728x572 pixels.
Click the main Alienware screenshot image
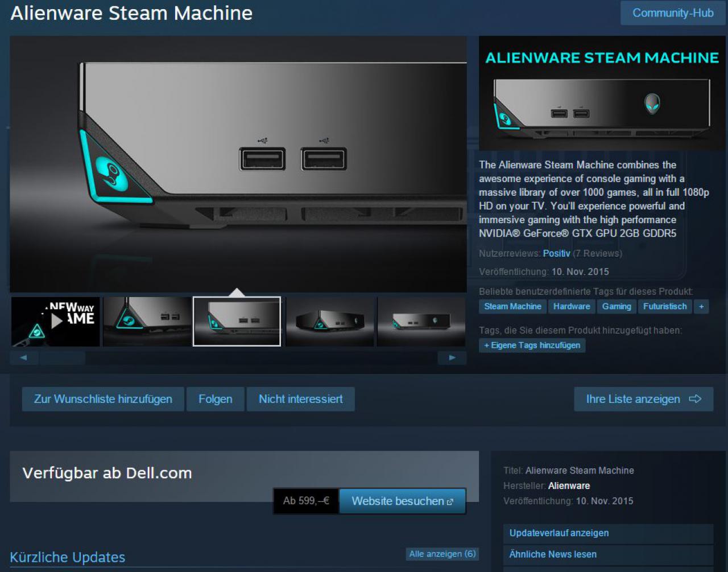pyautogui.click(x=238, y=164)
